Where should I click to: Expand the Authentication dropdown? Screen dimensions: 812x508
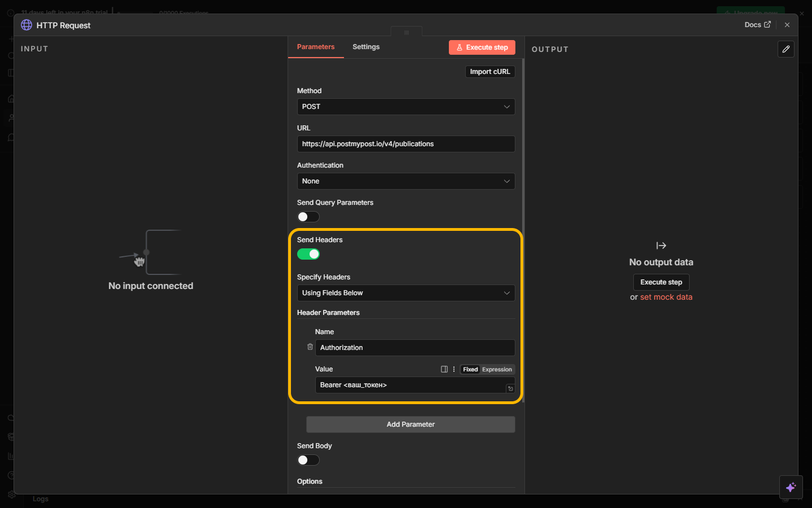(405, 181)
